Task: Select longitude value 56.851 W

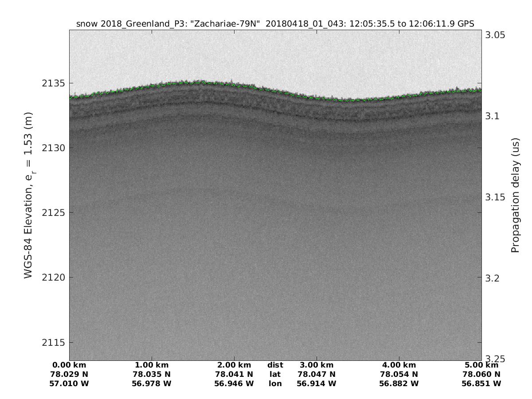Action: 481,383
